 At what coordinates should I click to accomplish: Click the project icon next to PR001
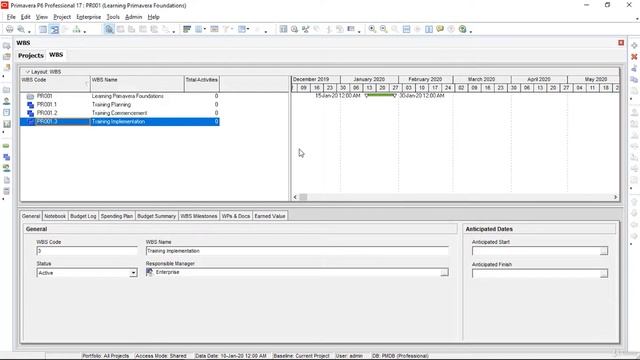pos(30,96)
